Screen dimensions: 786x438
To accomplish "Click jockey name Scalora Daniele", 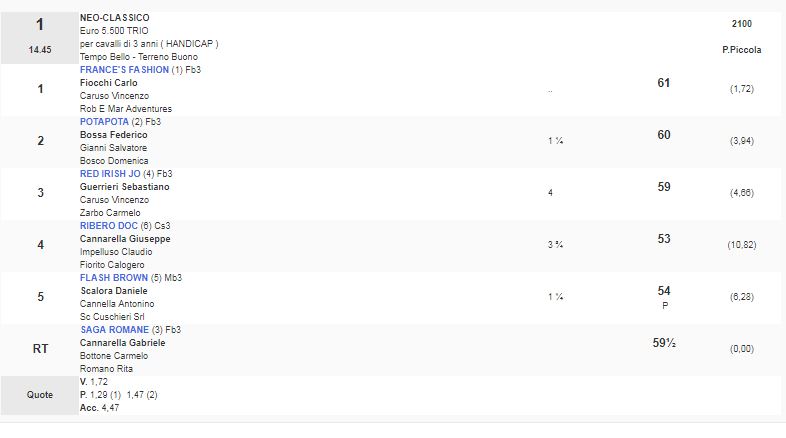I will [x=112, y=291].
